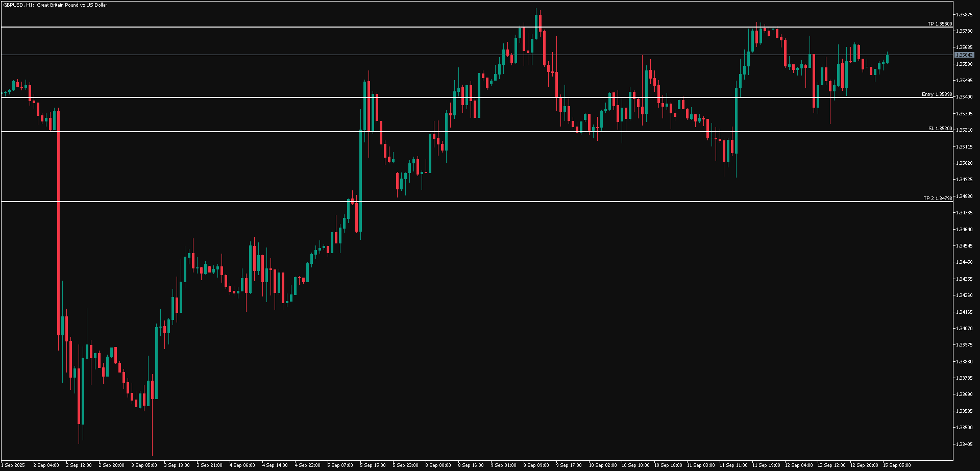This screenshot has height=471, width=980.
Task: Click the current price tag 1.35642
Action: point(964,54)
